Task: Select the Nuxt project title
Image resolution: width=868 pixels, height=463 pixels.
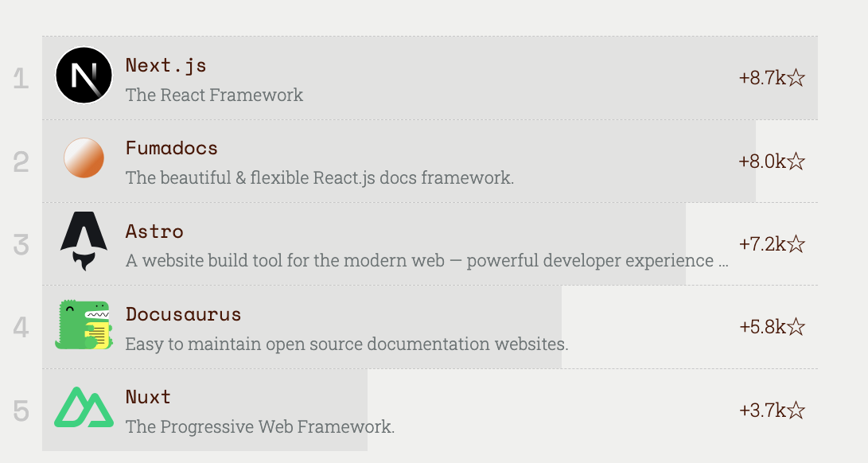Action: point(148,397)
